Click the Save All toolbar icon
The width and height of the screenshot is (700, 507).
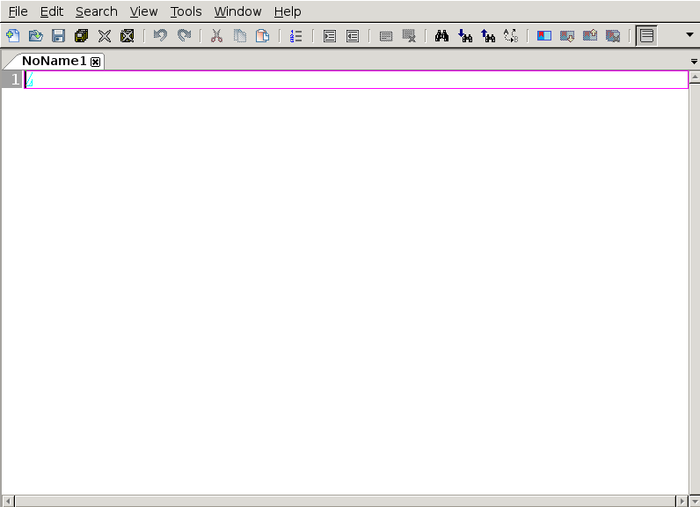click(x=81, y=36)
